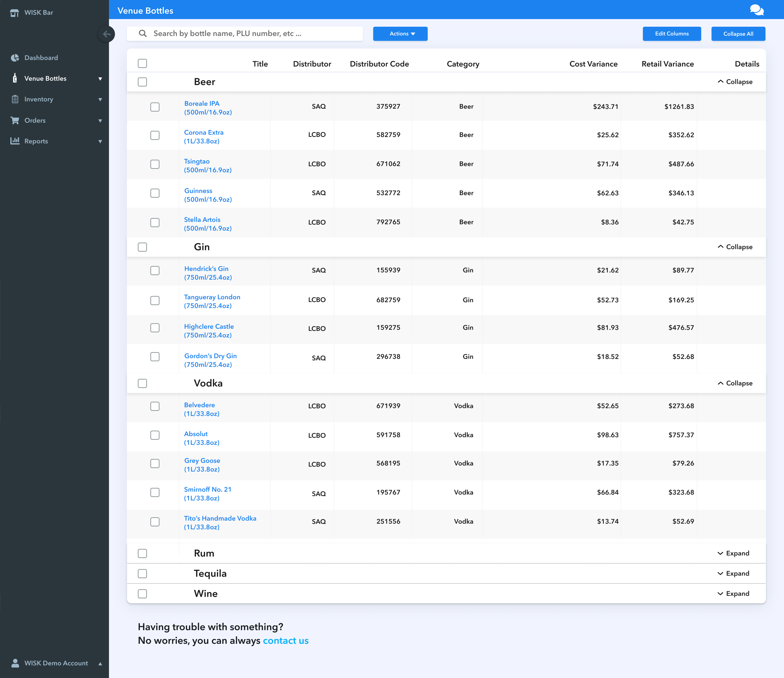This screenshot has height=678, width=784.
Task: Click Highclere Castle cost variance $81.93
Action: pos(608,327)
